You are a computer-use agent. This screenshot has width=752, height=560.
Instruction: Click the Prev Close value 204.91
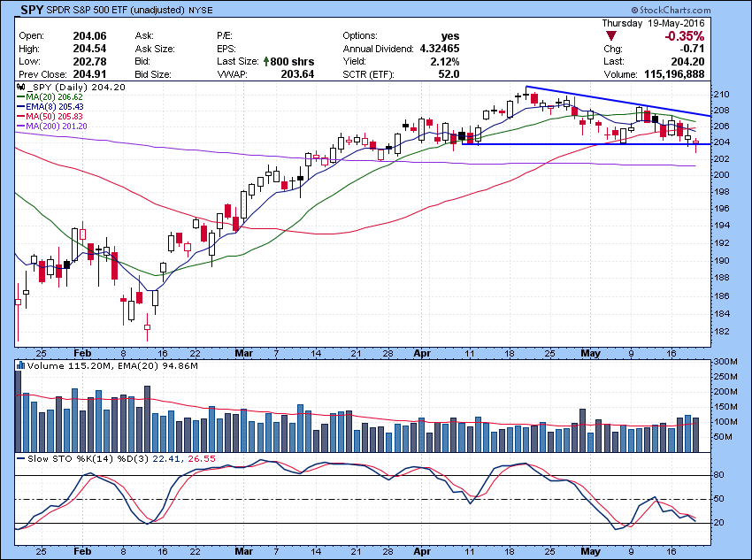pos(89,74)
